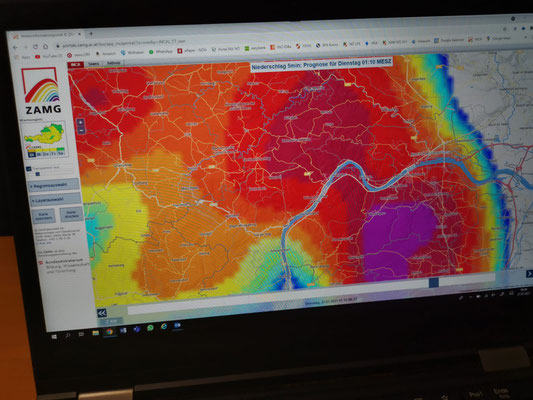Click the double-arrow rewind timeline button

click(102, 313)
